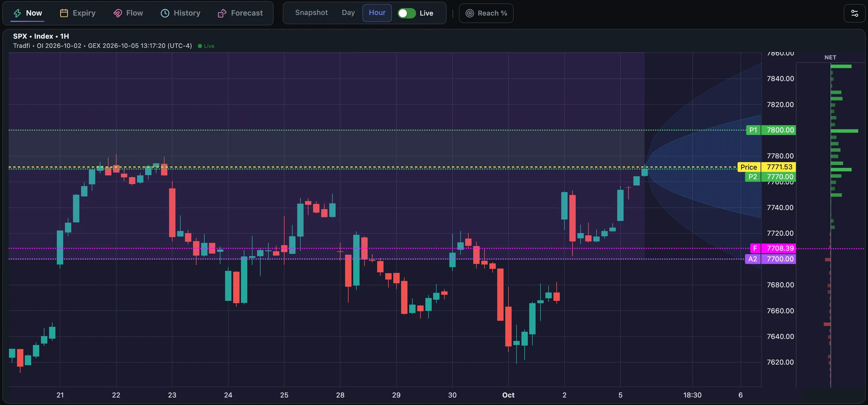Switch to the History tab
Screen dimensions: 868x405
coord(181,13)
